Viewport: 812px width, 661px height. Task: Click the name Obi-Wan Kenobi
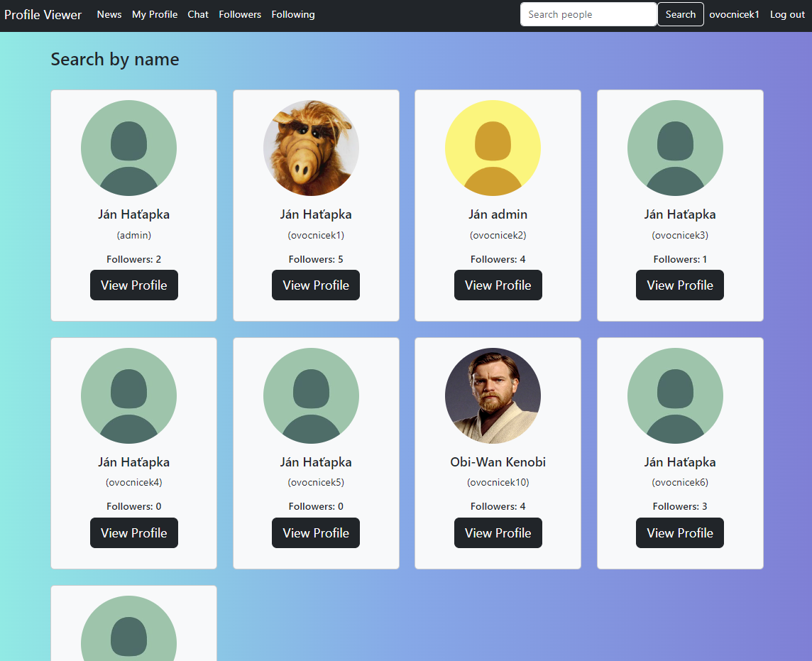(x=498, y=462)
